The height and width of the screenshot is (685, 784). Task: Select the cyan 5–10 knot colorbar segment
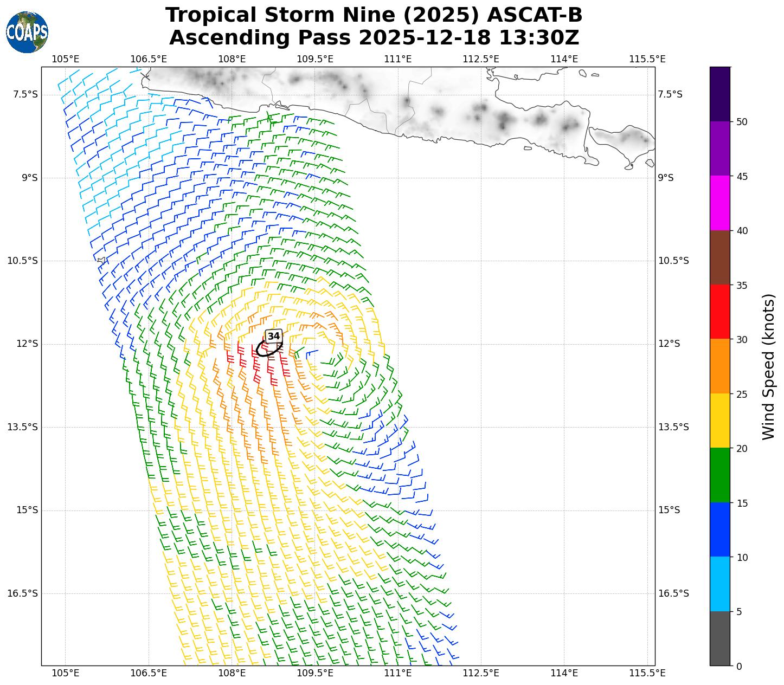(720, 584)
